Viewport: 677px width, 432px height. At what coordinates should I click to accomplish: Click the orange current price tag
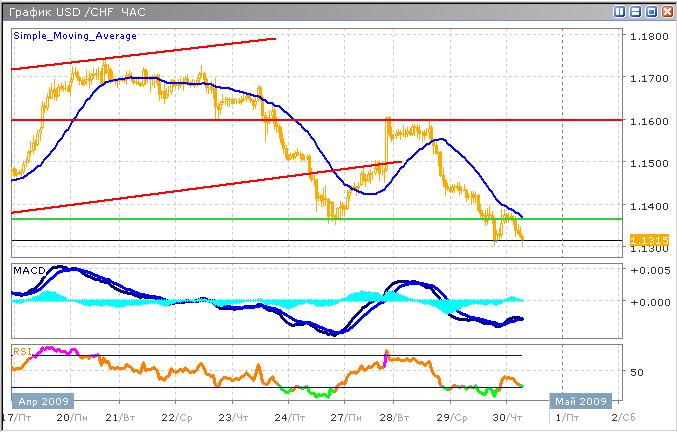point(646,240)
